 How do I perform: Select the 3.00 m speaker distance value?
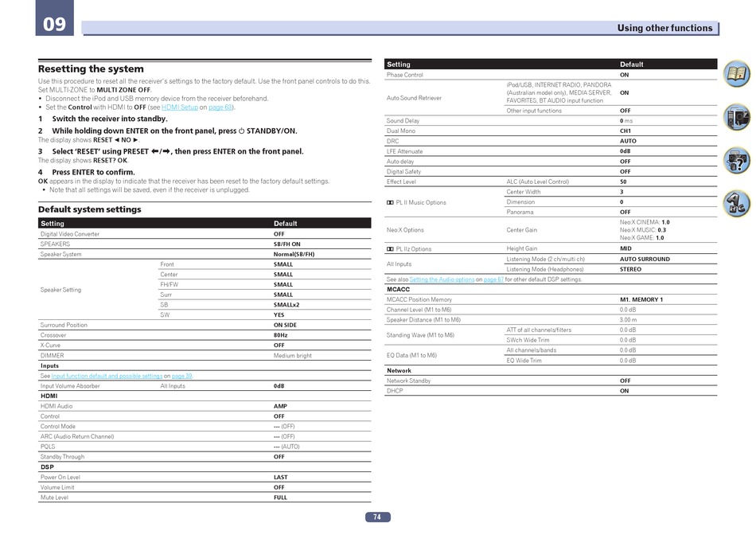(628, 320)
